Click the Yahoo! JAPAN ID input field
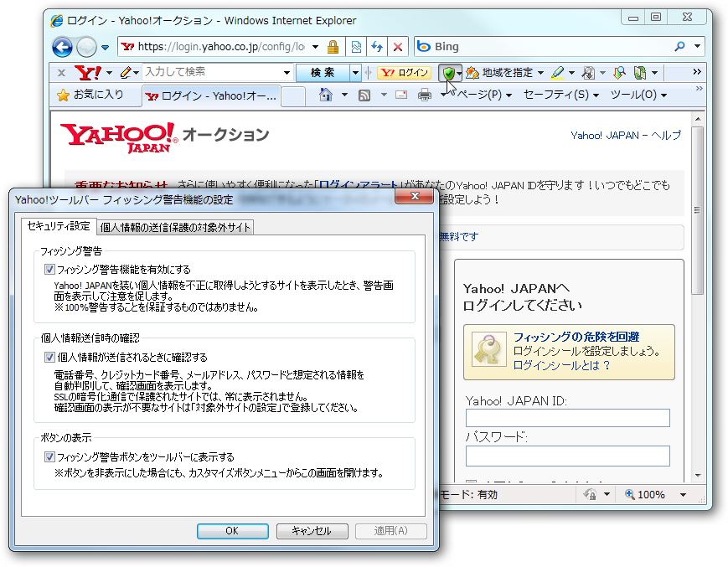 pyautogui.click(x=567, y=418)
